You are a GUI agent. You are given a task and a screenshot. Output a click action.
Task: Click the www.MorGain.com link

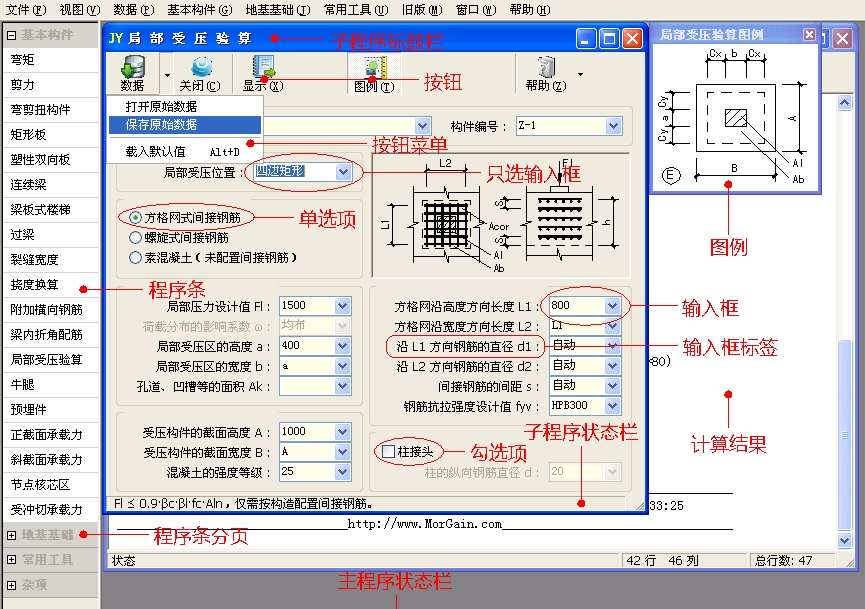(x=425, y=524)
